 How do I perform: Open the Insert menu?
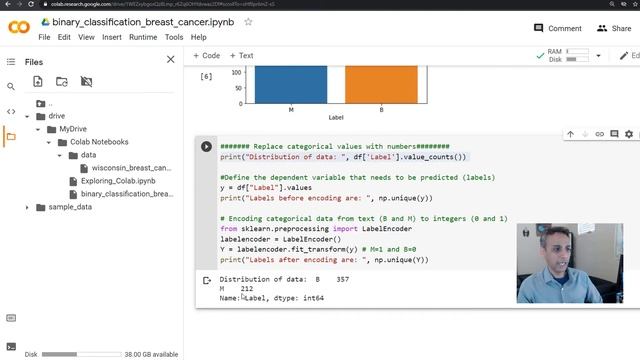(x=111, y=37)
